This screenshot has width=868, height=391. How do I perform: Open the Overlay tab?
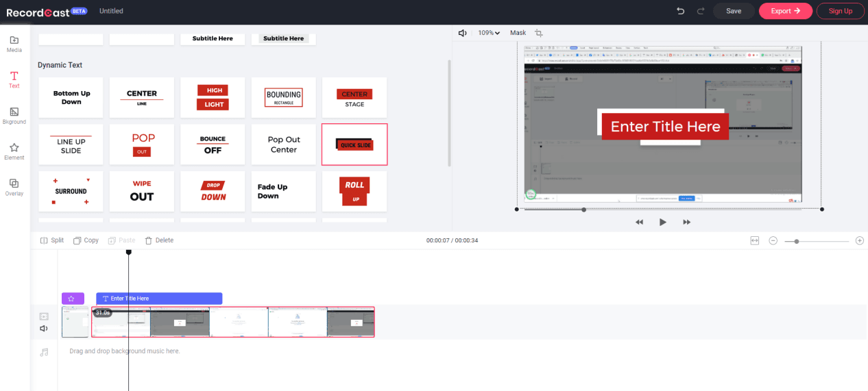pos(14,187)
